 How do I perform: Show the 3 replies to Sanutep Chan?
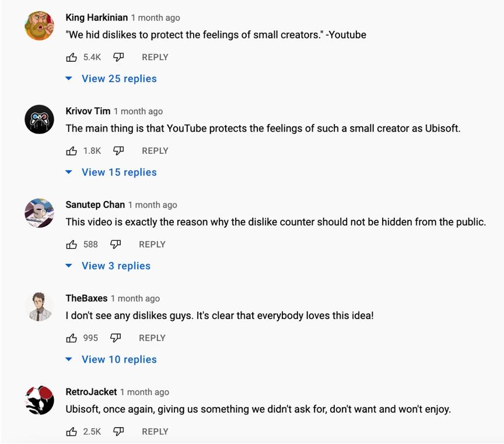[x=116, y=266]
